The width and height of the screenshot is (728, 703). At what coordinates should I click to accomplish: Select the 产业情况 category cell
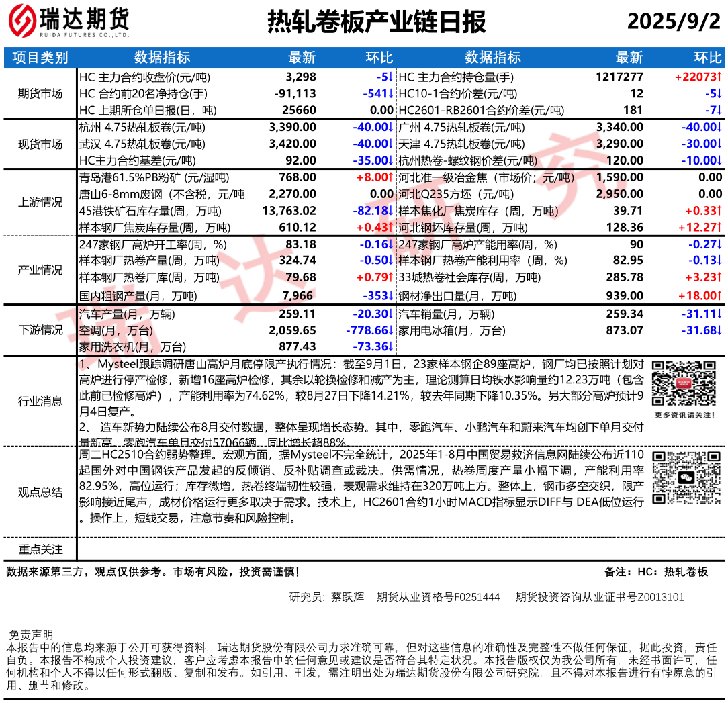40,270
